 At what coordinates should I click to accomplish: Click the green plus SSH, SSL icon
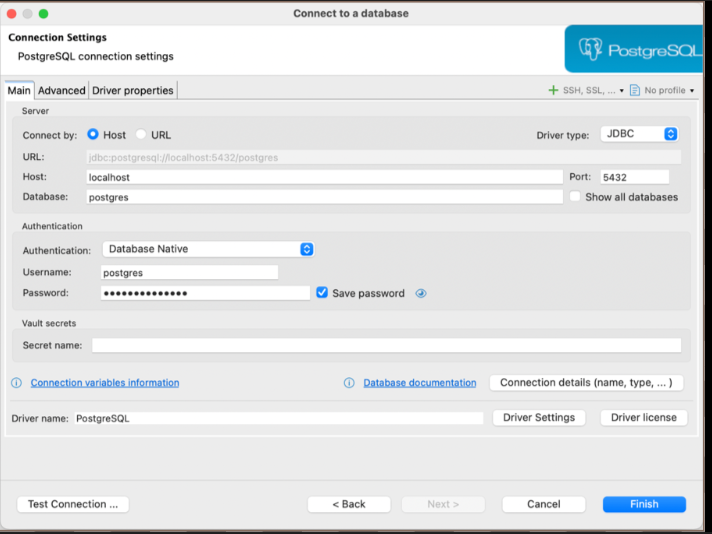553,90
